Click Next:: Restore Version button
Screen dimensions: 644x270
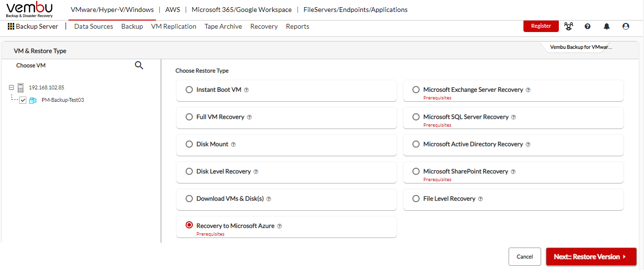point(591,257)
